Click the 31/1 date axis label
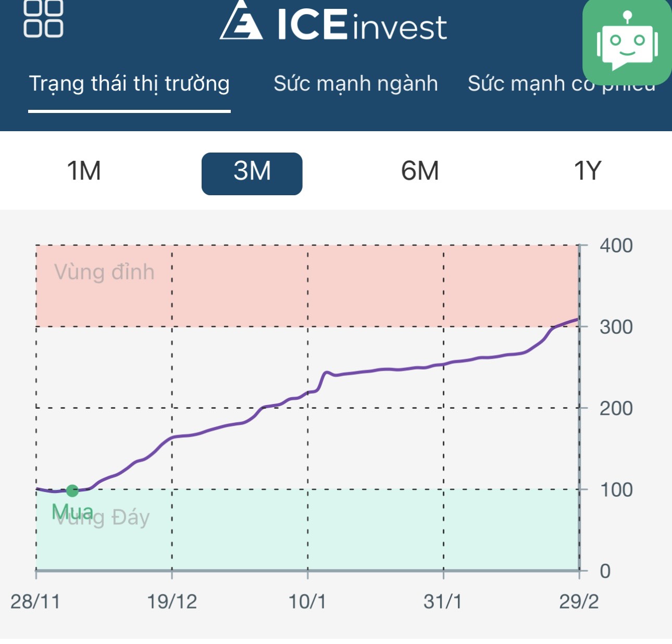Screen dimensions: 672x644 pyautogui.click(x=443, y=602)
